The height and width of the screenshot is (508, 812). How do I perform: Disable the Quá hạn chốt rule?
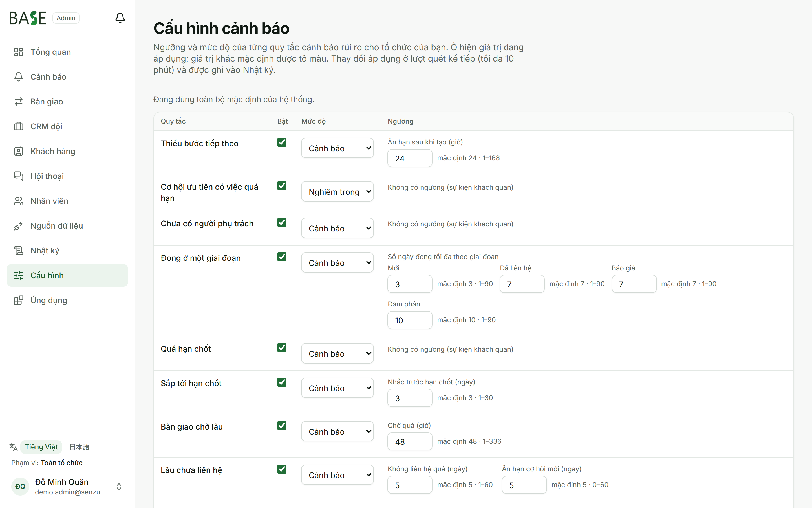[x=282, y=348]
